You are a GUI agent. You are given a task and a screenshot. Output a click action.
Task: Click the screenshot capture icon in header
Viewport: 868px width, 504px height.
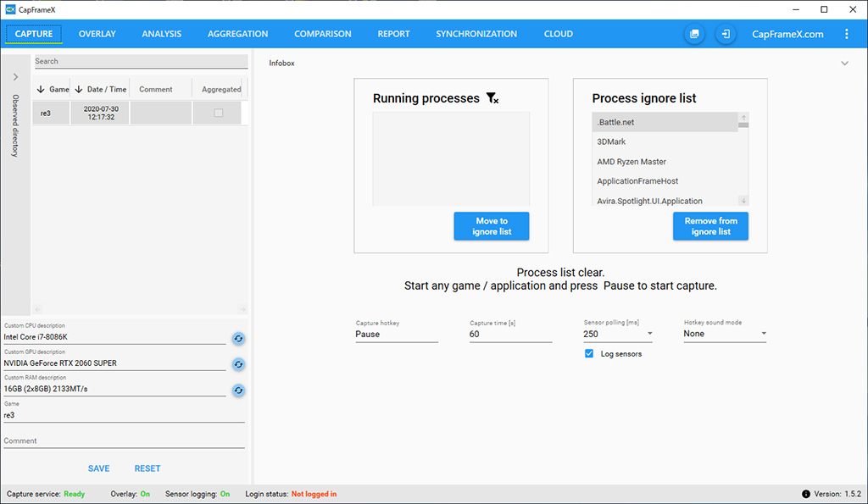coord(694,34)
